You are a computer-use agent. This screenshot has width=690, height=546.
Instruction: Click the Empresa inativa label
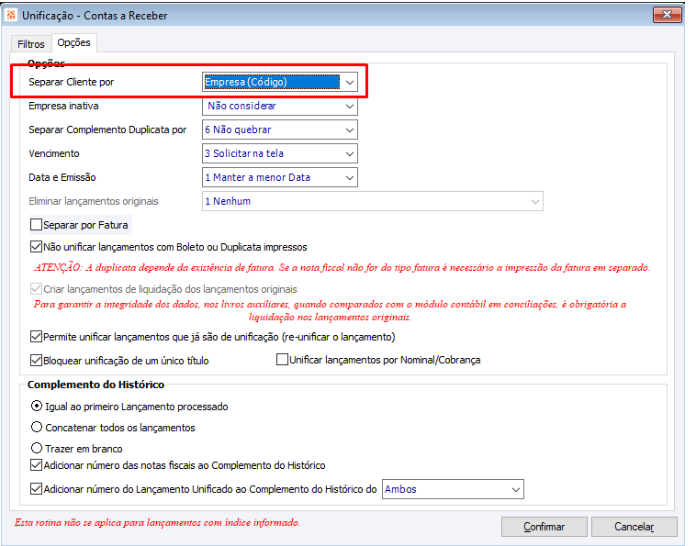[x=63, y=106]
